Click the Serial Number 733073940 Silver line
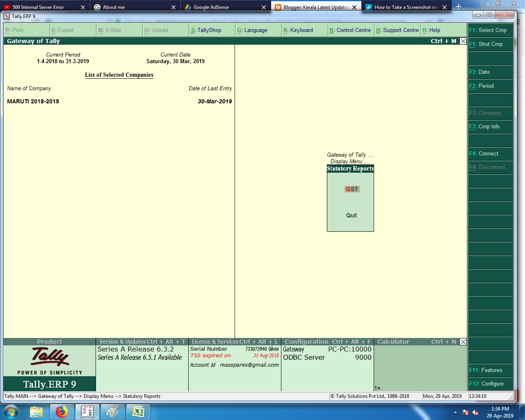Screen dimensions: 525x420 click(235, 349)
